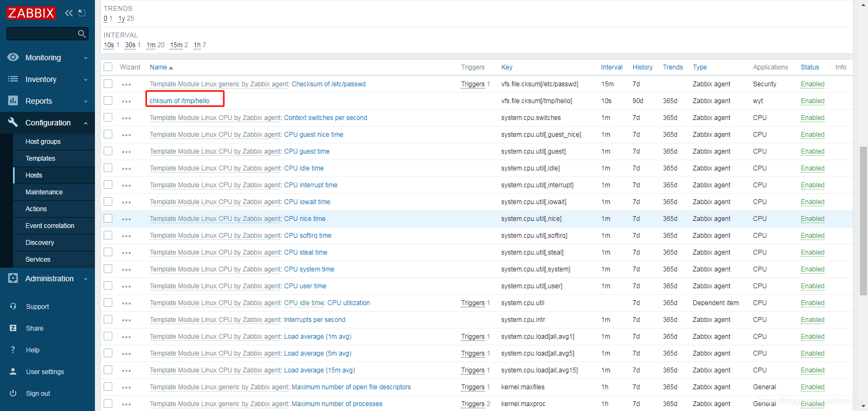
Task: Sort items by Name column
Action: coord(161,67)
